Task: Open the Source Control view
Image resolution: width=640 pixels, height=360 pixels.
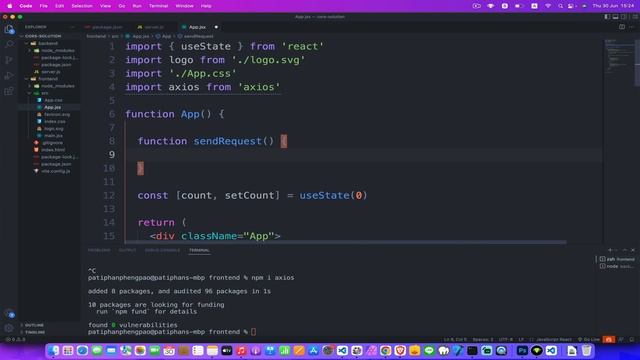Action: point(9,60)
